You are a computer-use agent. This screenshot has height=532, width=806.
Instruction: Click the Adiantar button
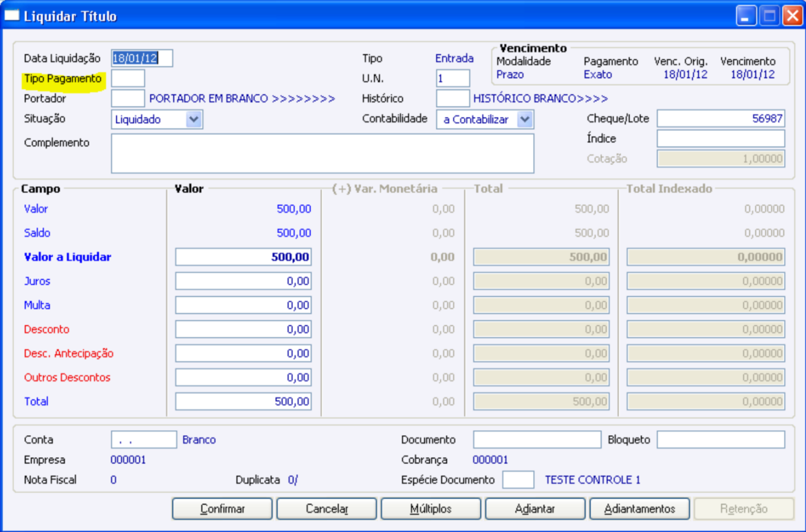pos(536,509)
